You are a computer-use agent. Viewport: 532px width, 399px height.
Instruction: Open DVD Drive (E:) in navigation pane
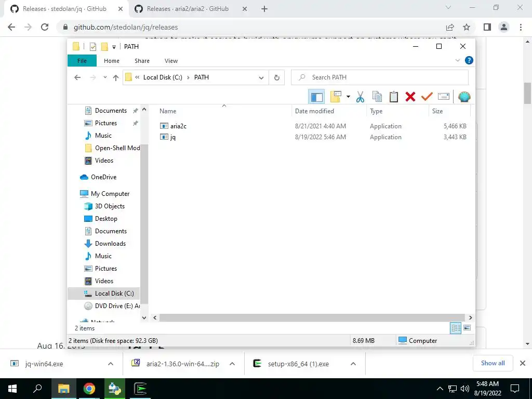[x=117, y=306]
